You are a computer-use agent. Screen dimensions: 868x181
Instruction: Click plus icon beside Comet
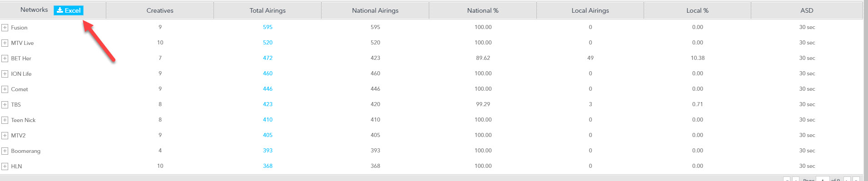click(5, 89)
